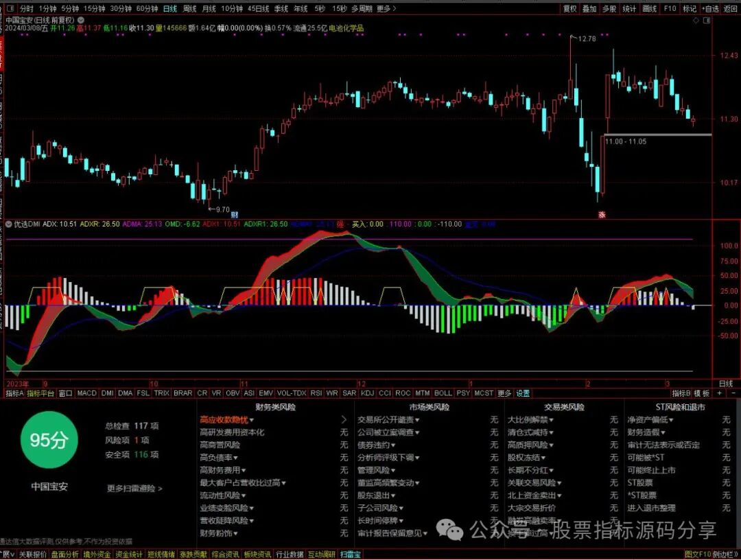Select the 30分钟 period
The width and height of the screenshot is (741, 560).
tap(121, 8)
